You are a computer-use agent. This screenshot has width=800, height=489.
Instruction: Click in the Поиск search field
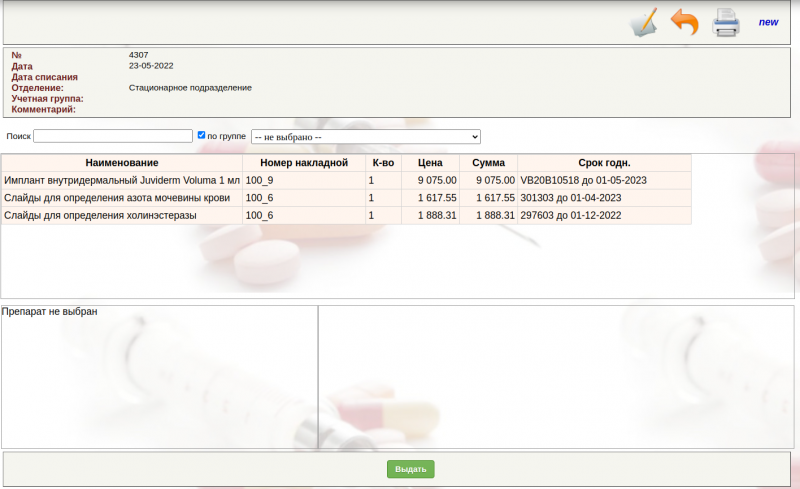pos(113,136)
